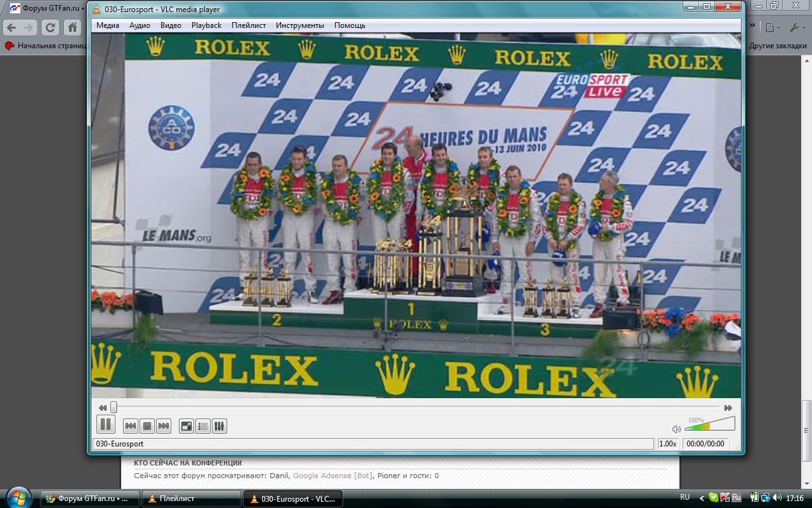Skip to next media in VLC playlist
The height and width of the screenshot is (508, 812).
click(x=164, y=426)
